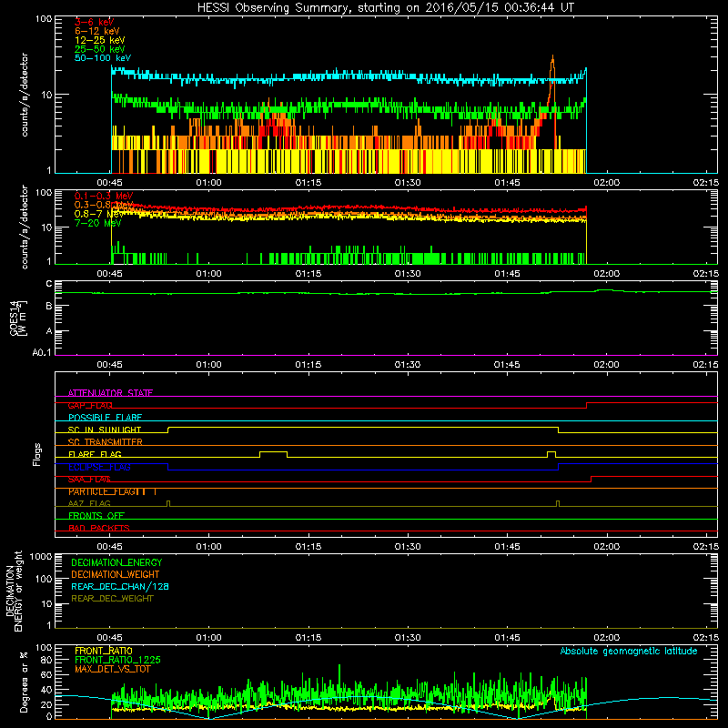
Task: Select the 50-100 keV legend label
Action: coord(103,58)
